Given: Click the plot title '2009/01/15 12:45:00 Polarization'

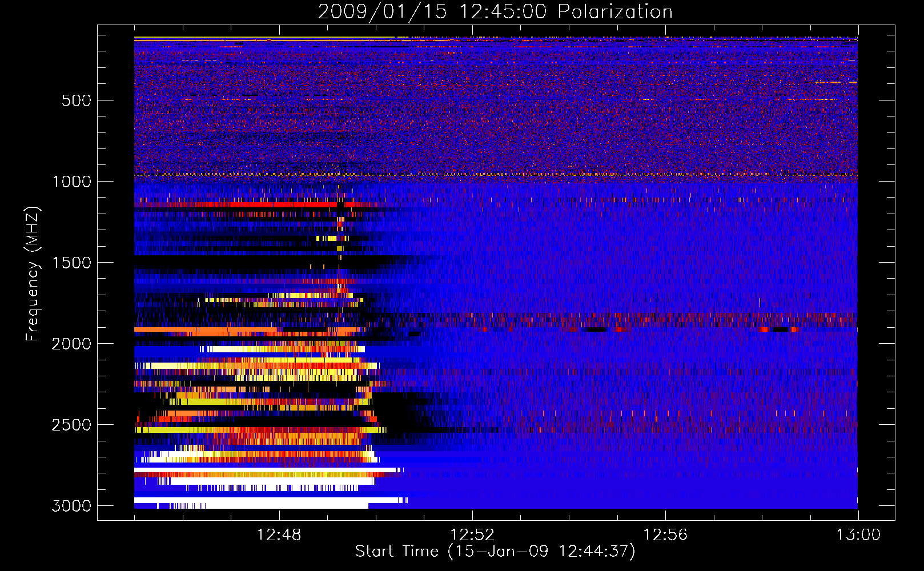Looking at the screenshot, I should tap(495, 11).
